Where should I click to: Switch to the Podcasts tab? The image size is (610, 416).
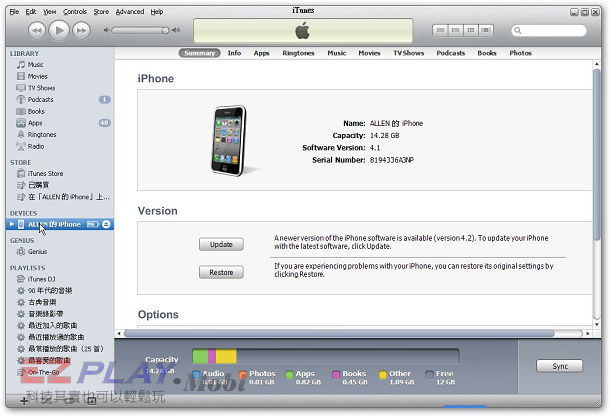click(x=450, y=53)
